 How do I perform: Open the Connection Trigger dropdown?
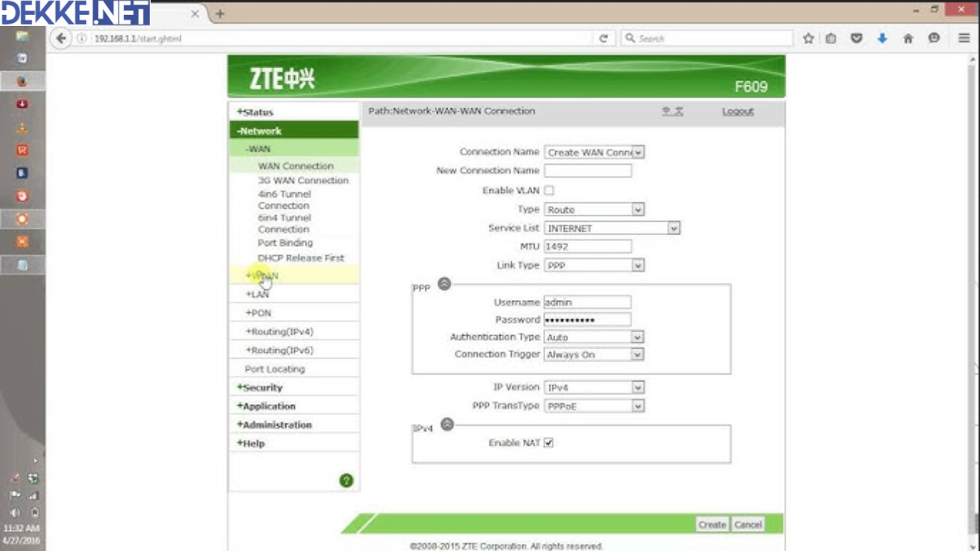[594, 354]
